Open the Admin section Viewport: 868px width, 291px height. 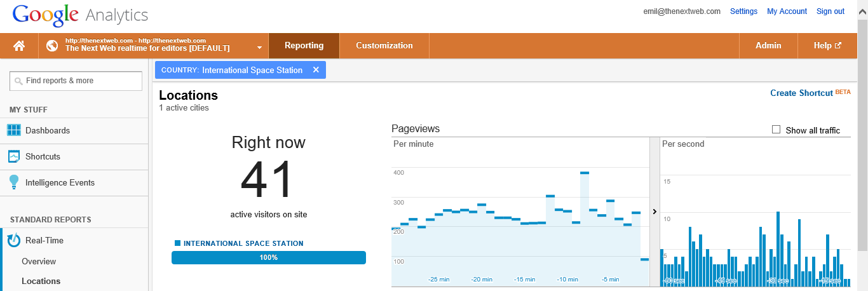(768, 46)
